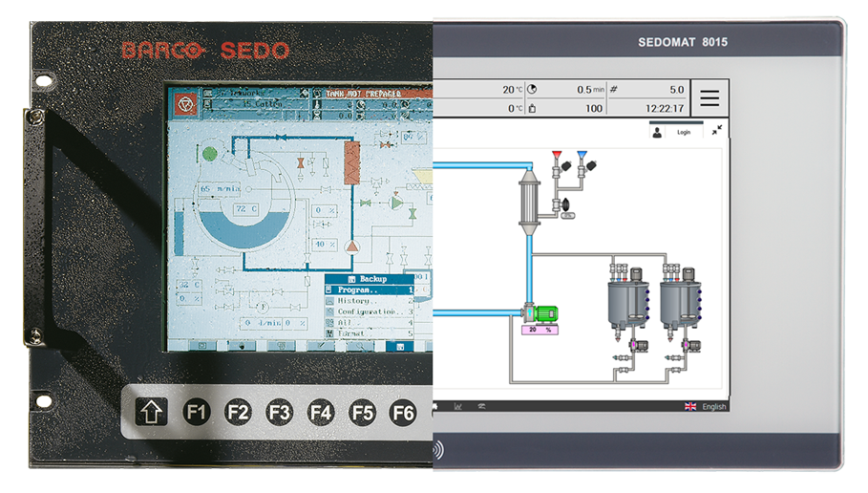The height and width of the screenshot is (493, 868).
Task: Click the English language label
Action: 713,407
